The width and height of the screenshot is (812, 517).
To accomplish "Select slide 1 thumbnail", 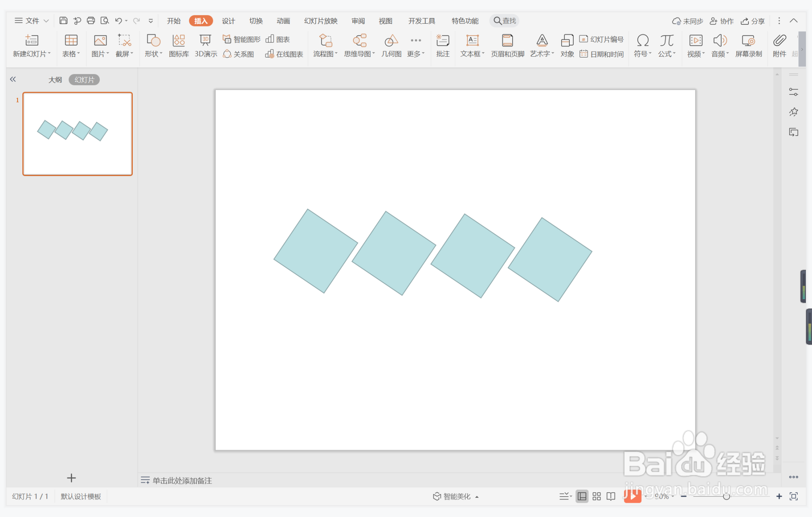I will [x=78, y=134].
